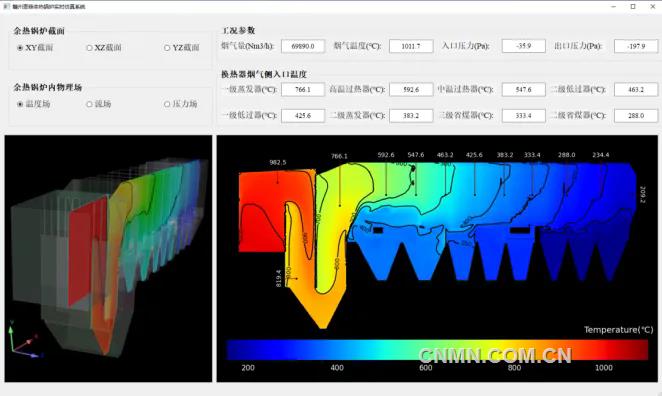Viewport: 662px width, 396px height.
Task: Maximize the application window
Action: [x=633, y=6]
